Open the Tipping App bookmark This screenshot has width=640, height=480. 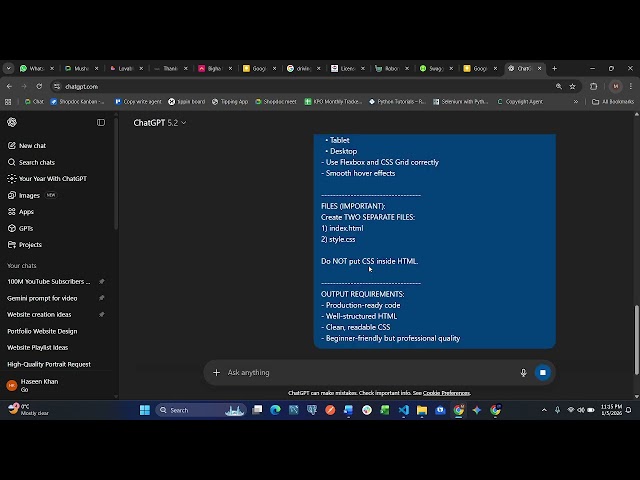coord(230,102)
